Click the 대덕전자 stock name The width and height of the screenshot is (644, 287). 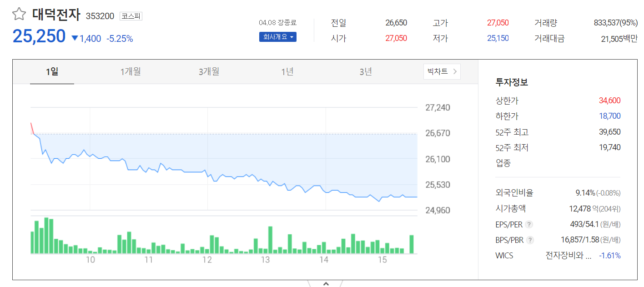[x=56, y=15]
